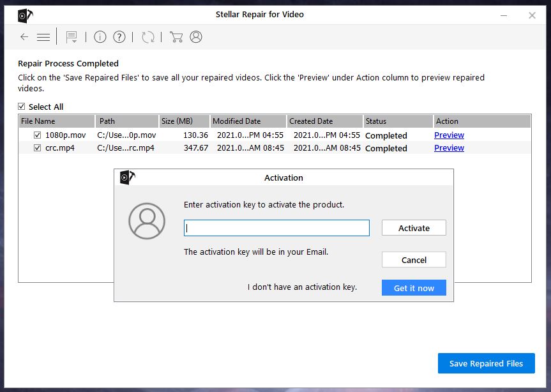Viewport: 551px width, 392px height.
Task: Click the Activate button
Action: 414,228
